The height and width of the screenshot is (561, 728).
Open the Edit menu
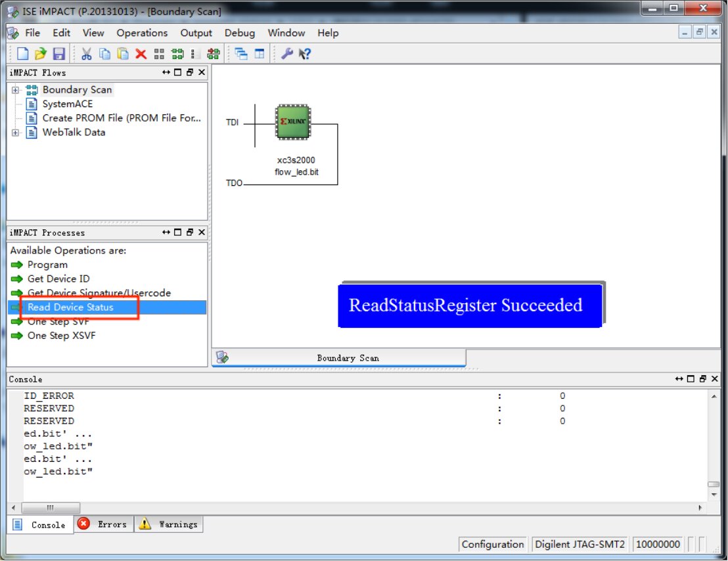point(61,33)
